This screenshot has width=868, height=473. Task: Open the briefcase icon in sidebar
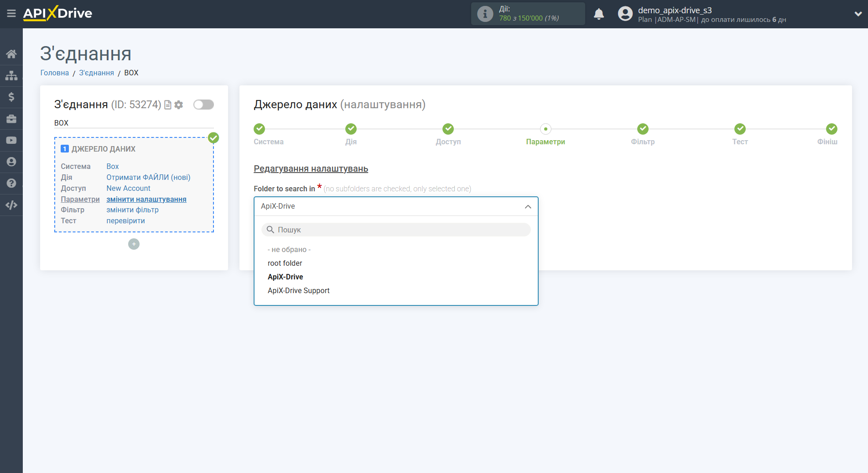(x=11, y=119)
